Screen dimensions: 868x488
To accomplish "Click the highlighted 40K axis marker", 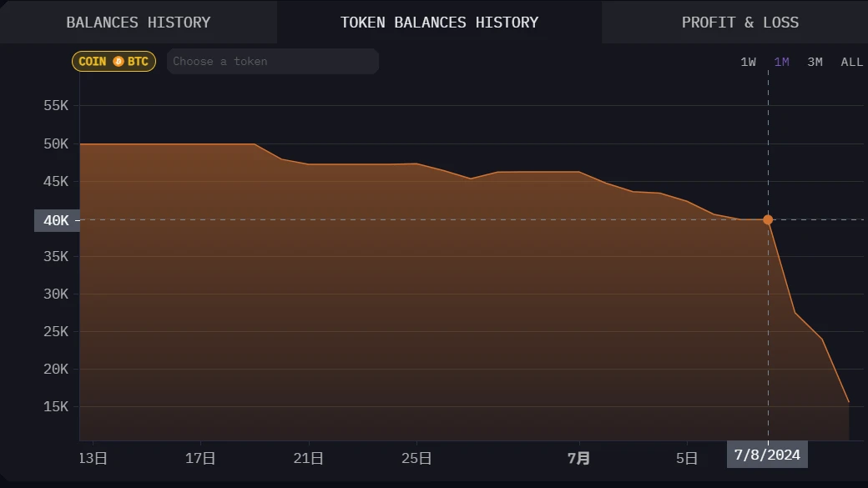I will coord(57,220).
